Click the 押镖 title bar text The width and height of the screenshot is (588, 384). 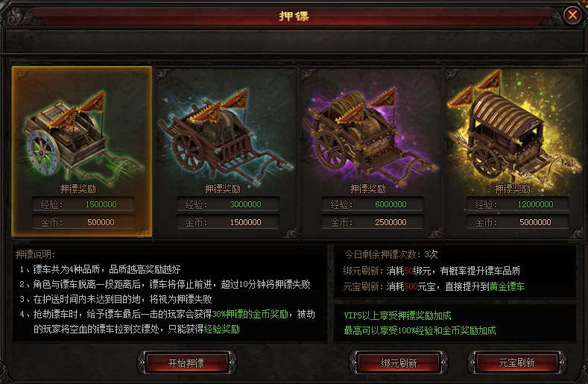[294, 16]
